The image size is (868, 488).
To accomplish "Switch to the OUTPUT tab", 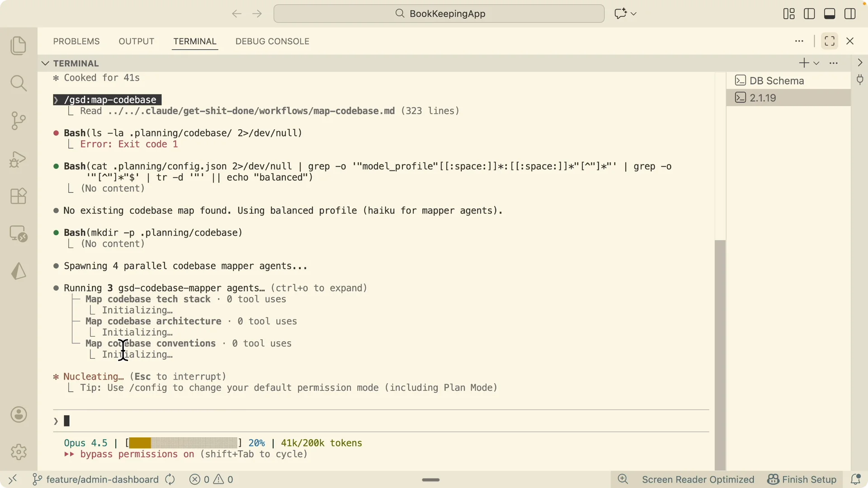I will point(137,41).
